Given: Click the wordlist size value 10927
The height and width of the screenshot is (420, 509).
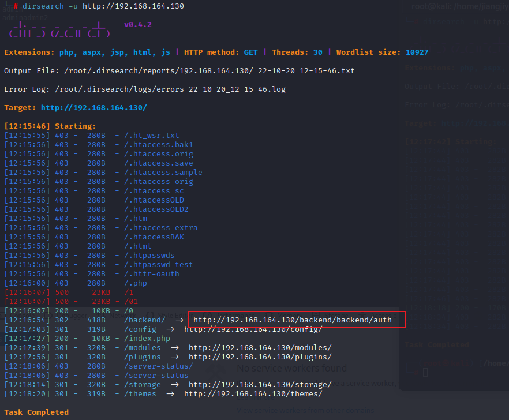Looking at the screenshot, I should (x=417, y=52).
